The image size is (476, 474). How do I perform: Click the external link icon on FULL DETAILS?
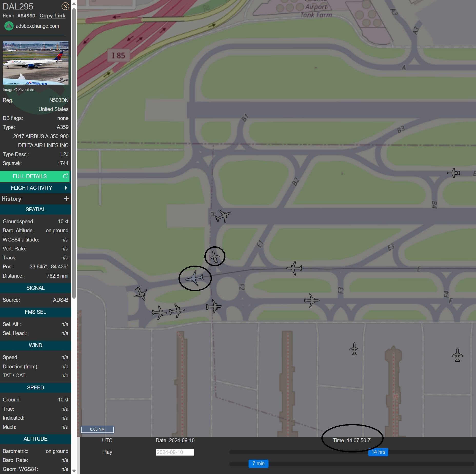pyautogui.click(x=66, y=176)
